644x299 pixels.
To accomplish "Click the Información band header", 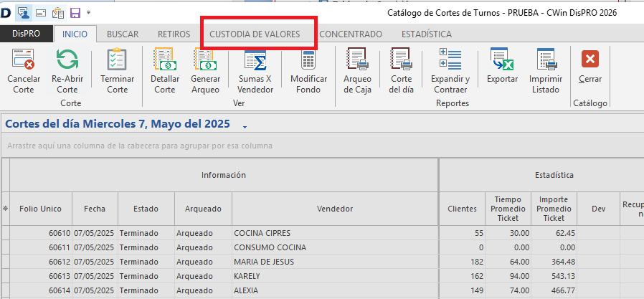I will 224,175.
